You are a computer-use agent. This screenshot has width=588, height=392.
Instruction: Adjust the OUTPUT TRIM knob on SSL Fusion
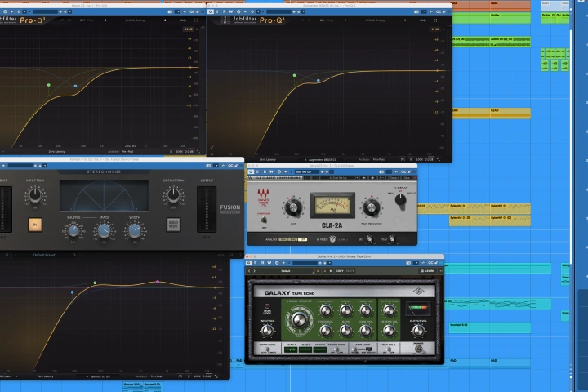173,194
